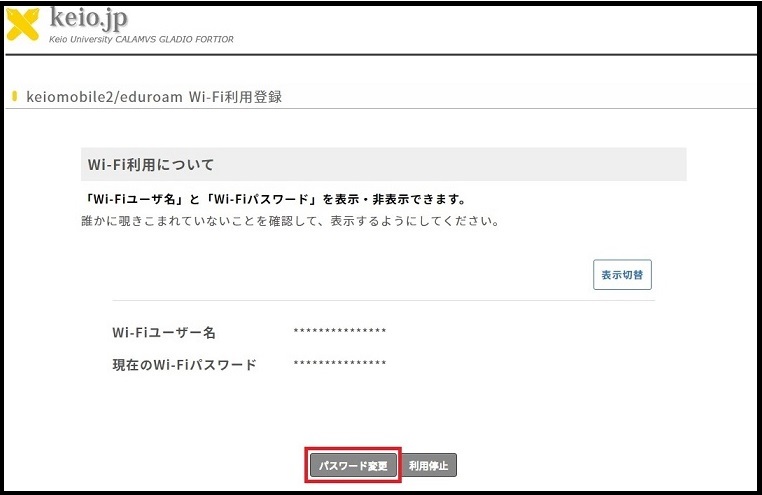
Task: Click the Wi-Fi利用について section header bar
Action: click(383, 164)
